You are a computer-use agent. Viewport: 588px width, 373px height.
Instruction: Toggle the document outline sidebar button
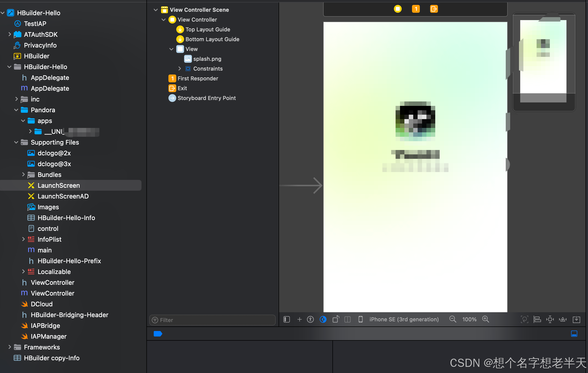(x=286, y=319)
